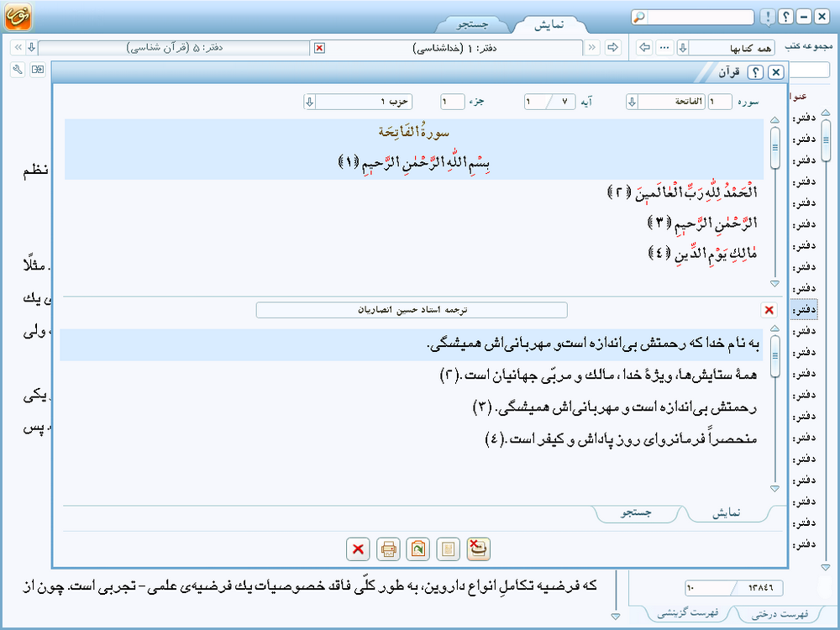
Task: Click the up arrow of the Arabic text scrollbar
Action: [x=774, y=120]
